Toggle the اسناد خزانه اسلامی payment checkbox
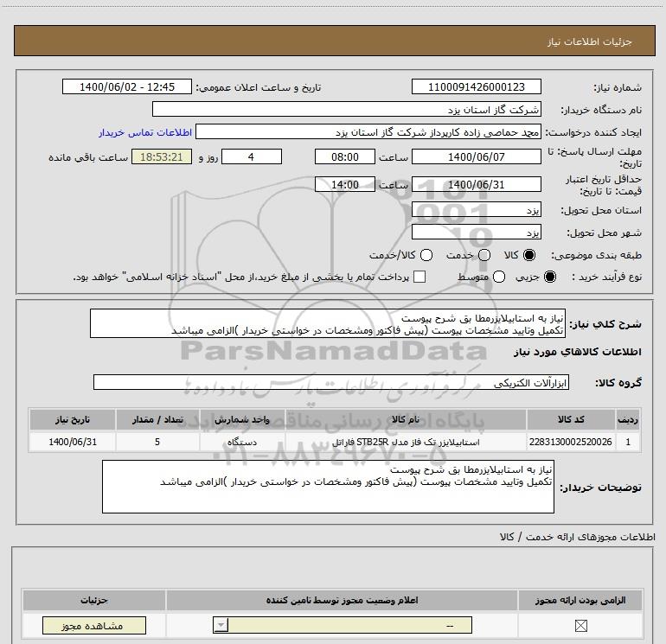Screen dimensions: 666x644 419,277
